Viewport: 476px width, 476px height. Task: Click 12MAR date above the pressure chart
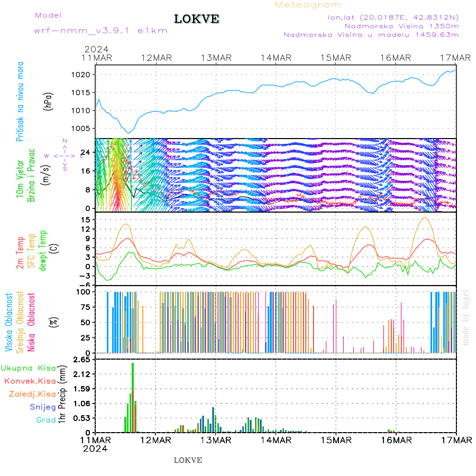click(157, 58)
